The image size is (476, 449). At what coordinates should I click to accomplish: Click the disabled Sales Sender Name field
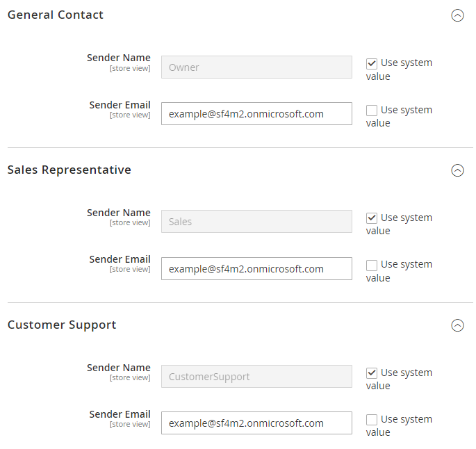pos(256,222)
